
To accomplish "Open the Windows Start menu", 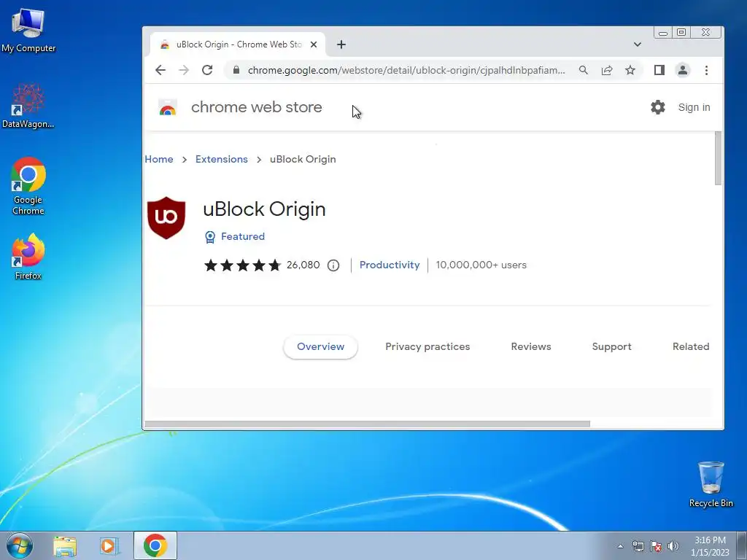I will pyautogui.click(x=20, y=545).
